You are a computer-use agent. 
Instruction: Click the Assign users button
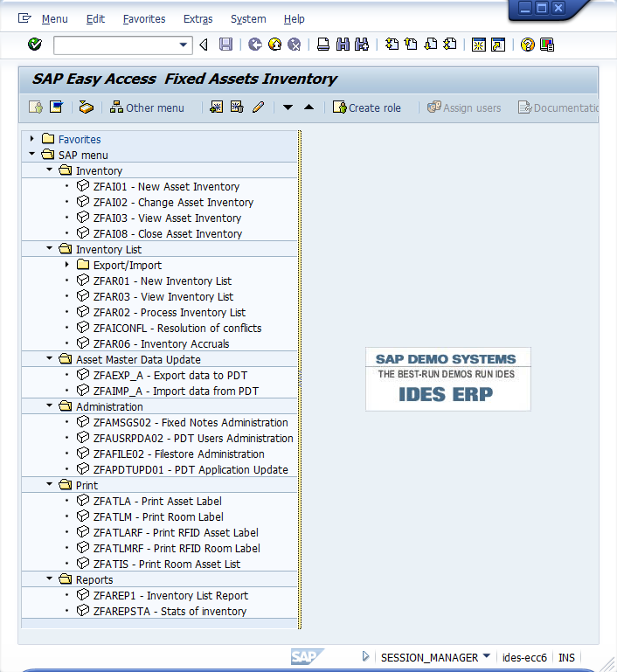(x=464, y=107)
